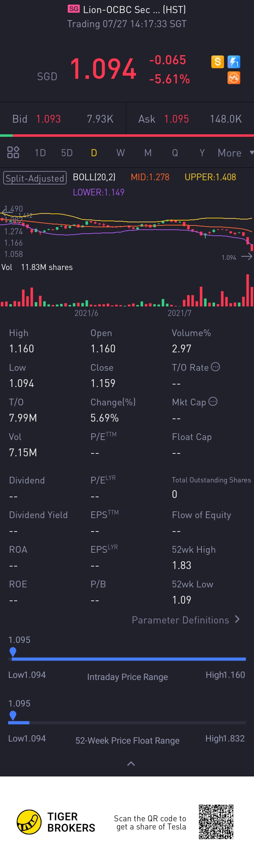Open Parameter Definitions link
The height and width of the screenshot is (868, 254).
click(x=186, y=620)
